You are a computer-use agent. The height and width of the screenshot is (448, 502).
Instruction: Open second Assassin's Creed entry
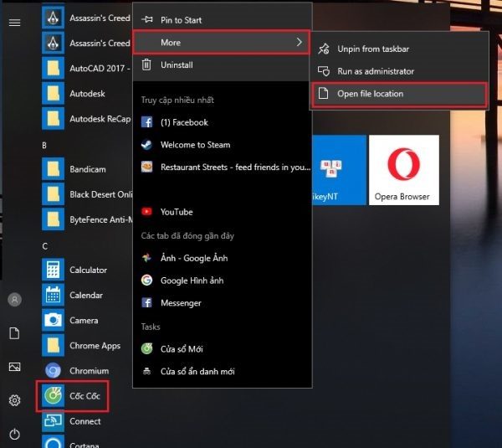click(86, 43)
